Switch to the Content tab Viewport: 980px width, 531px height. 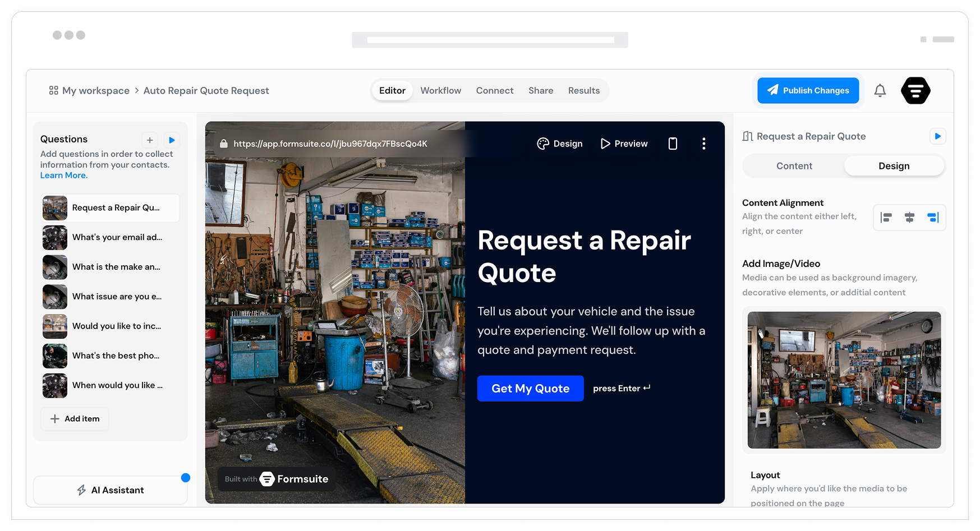point(794,166)
